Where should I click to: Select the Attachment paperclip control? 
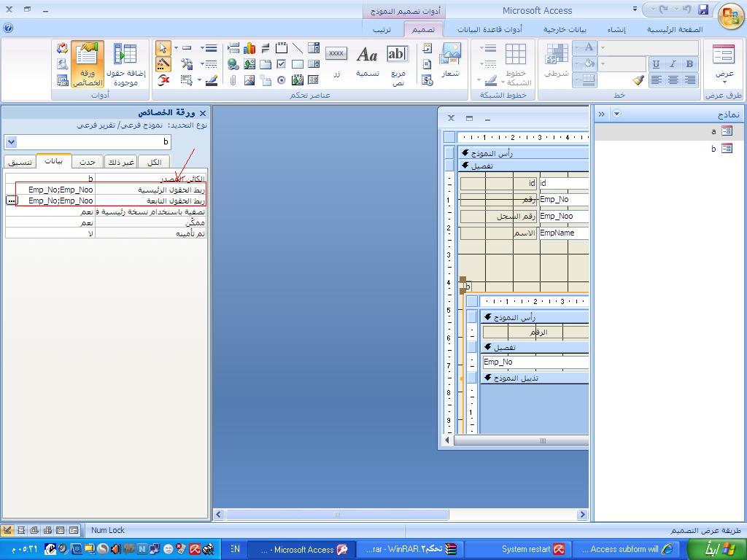[x=233, y=80]
